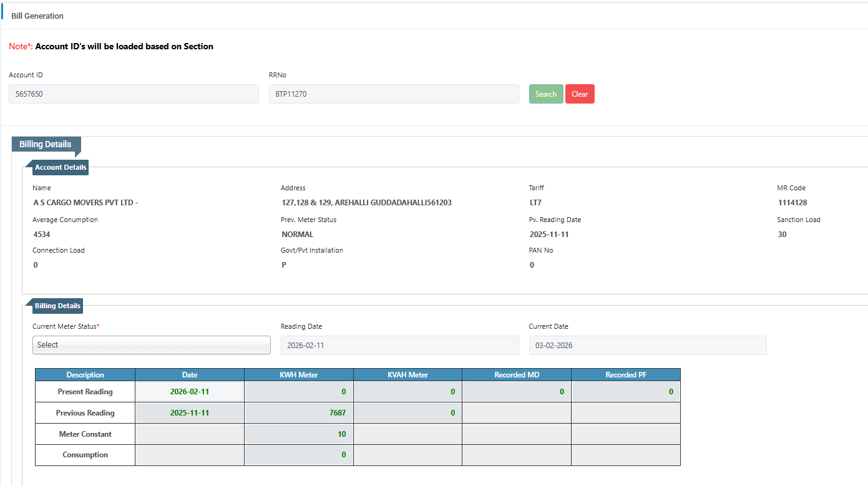Image resolution: width=868 pixels, height=486 pixels.
Task: Click the Account ID input field
Action: 134,94
